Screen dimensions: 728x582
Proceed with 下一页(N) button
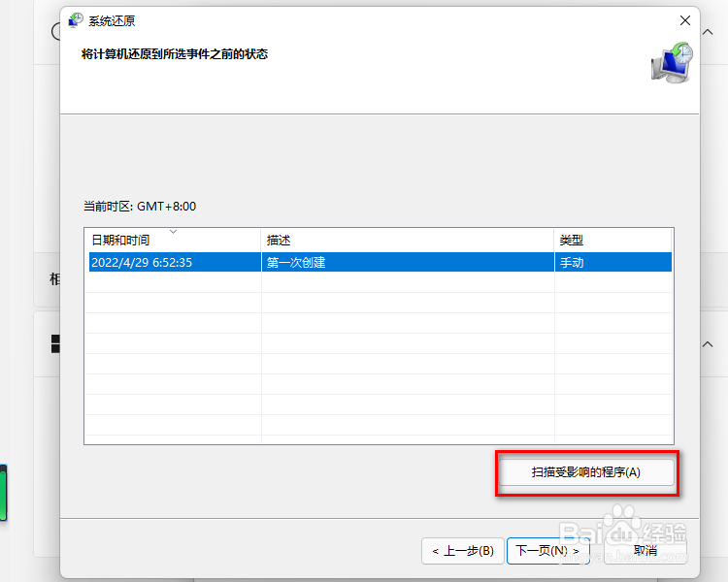[547, 551]
